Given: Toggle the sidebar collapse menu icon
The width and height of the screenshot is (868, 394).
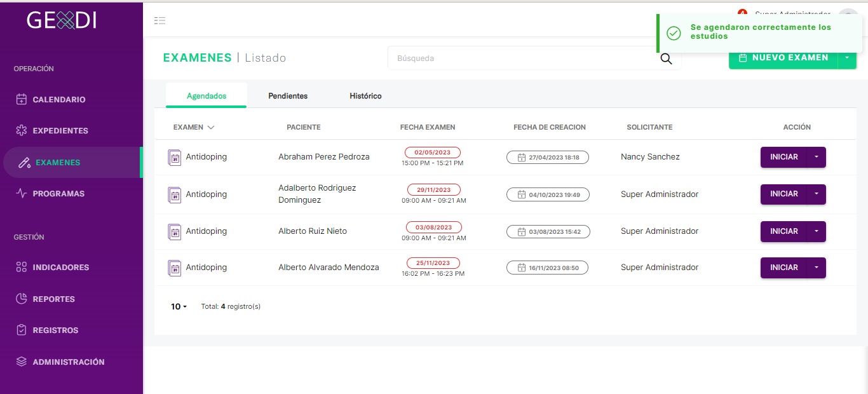Looking at the screenshot, I should click(x=159, y=21).
